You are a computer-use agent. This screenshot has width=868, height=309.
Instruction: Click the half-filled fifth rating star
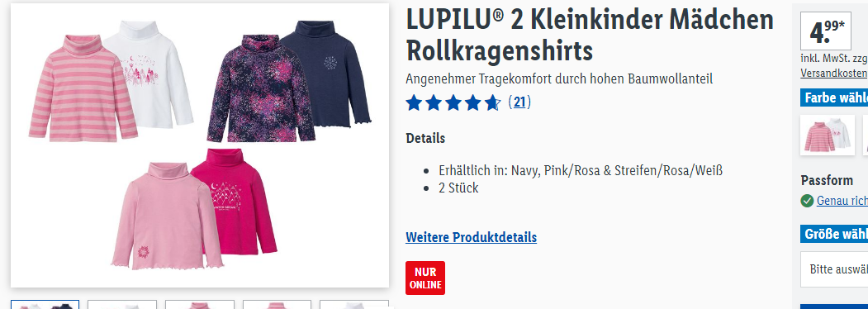pyautogui.click(x=493, y=103)
